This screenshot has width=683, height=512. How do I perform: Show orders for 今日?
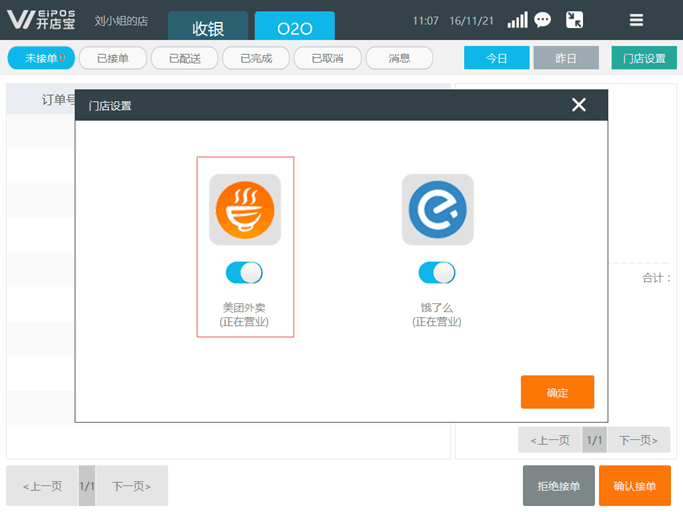tap(497, 58)
